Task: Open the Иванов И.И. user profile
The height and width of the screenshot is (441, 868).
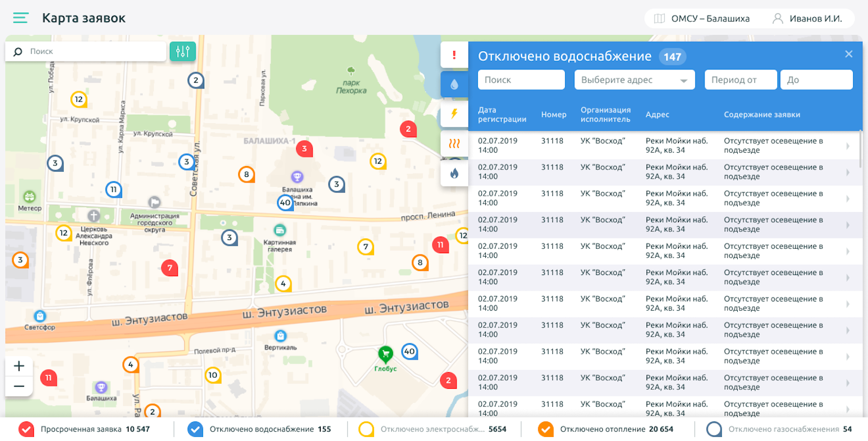Action: coord(808,18)
